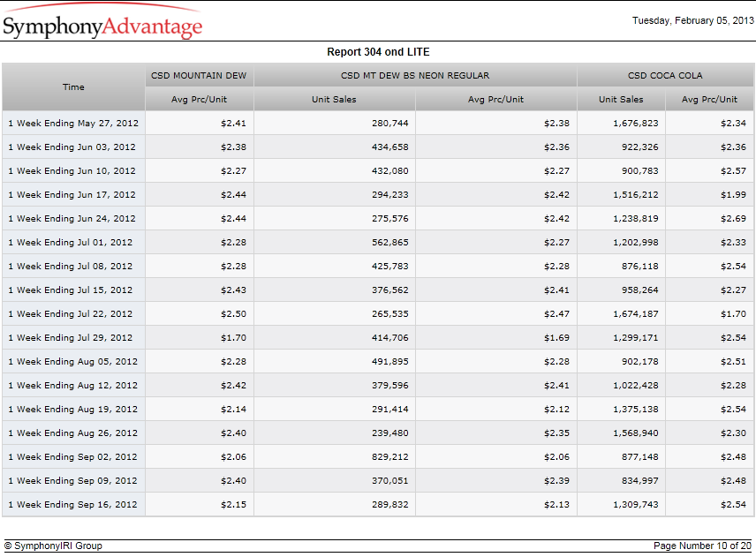756x557 pixels.
Task: Click the Coca Cola price $2.57
Action: [x=733, y=170]
